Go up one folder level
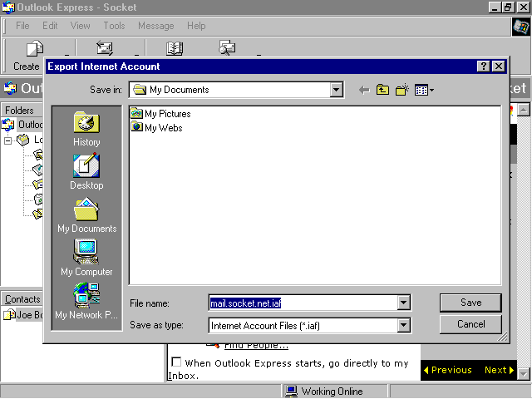The width and height of the screenshot is (532, 399). pos(382,90)
